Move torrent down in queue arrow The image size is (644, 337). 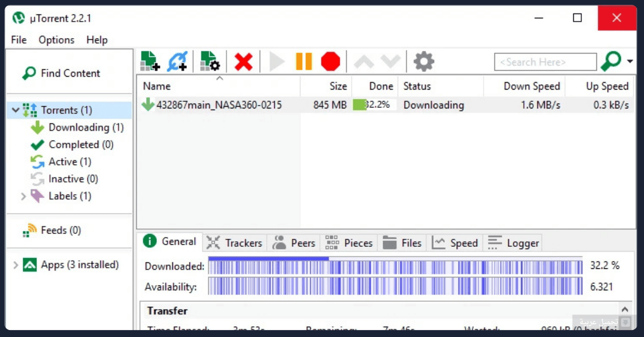pos(390,62)
